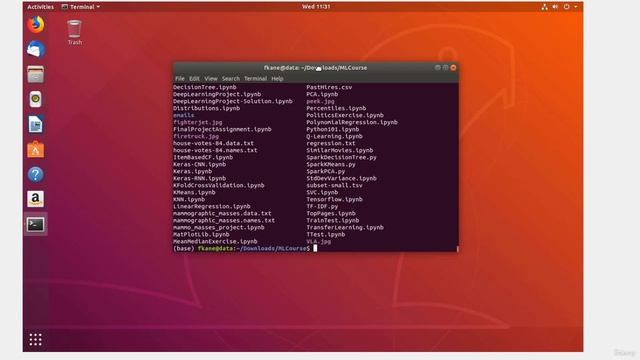
Task: Click firetruck.jpg in the listing
Action: click(196, 136)
